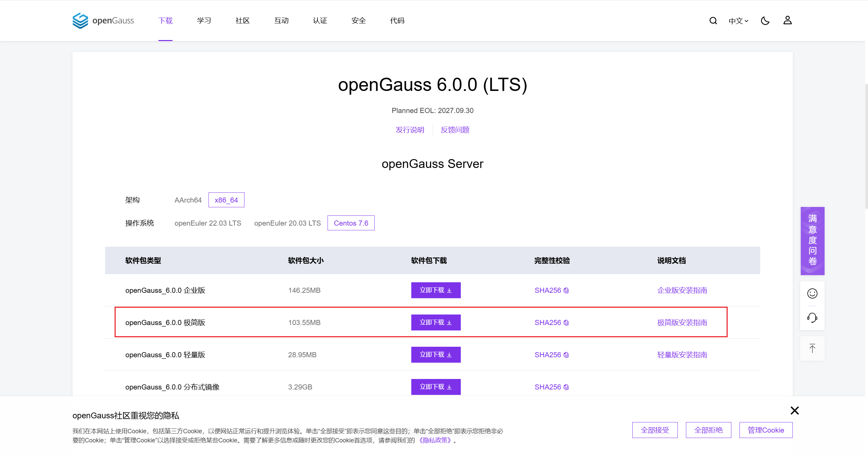
Task: Reject cookies with 全部拒绝
Action: (x=708, y=430)
